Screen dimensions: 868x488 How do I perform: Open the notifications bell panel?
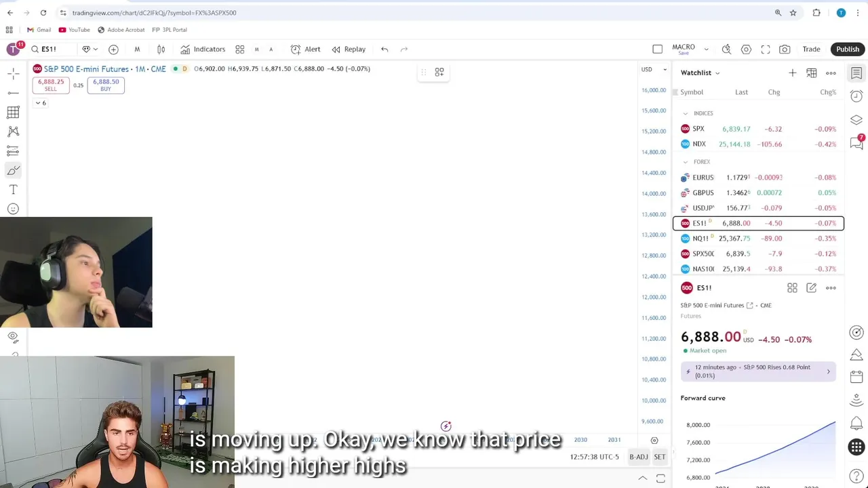point(856,424)
